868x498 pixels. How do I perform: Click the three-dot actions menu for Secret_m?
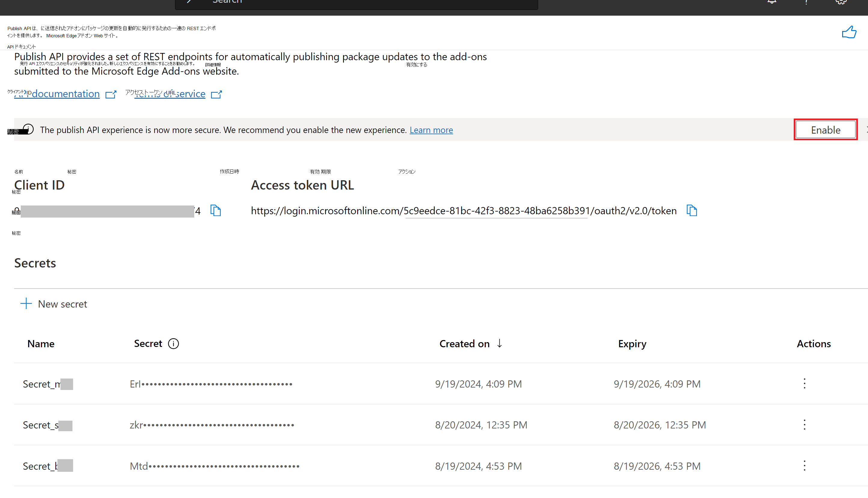coord(804,383)
